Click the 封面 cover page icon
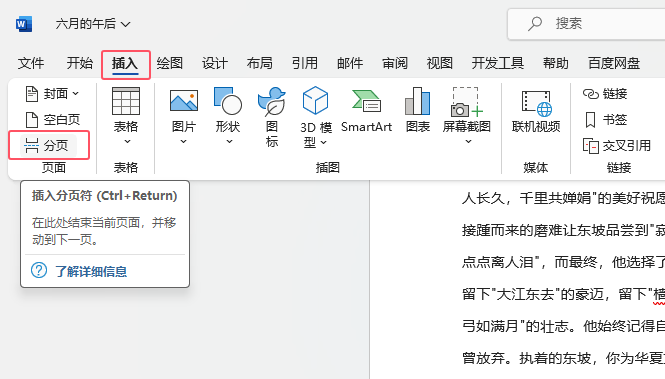The height and width of the screenshot is (379, 665). 32,94
